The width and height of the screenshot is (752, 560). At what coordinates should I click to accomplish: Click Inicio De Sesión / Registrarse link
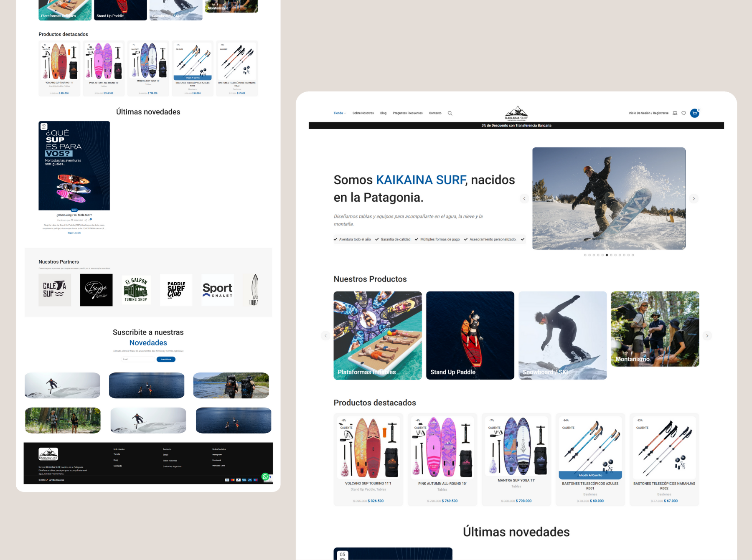(648, 113)
